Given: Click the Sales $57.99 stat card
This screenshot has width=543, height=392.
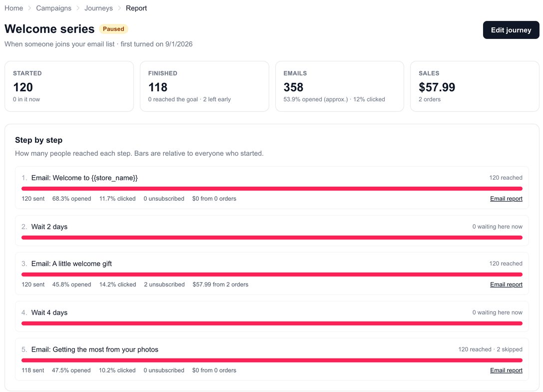Looking at the screenshot, I should coord(475,86).
